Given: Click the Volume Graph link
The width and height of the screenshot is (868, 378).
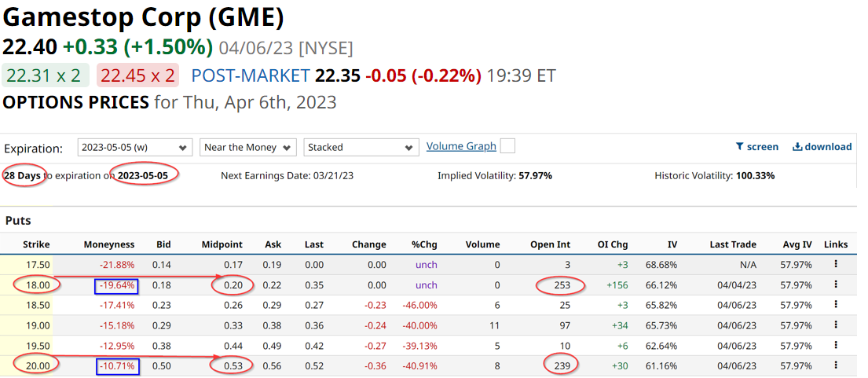Looking at the screenshot, I should 461,146.
